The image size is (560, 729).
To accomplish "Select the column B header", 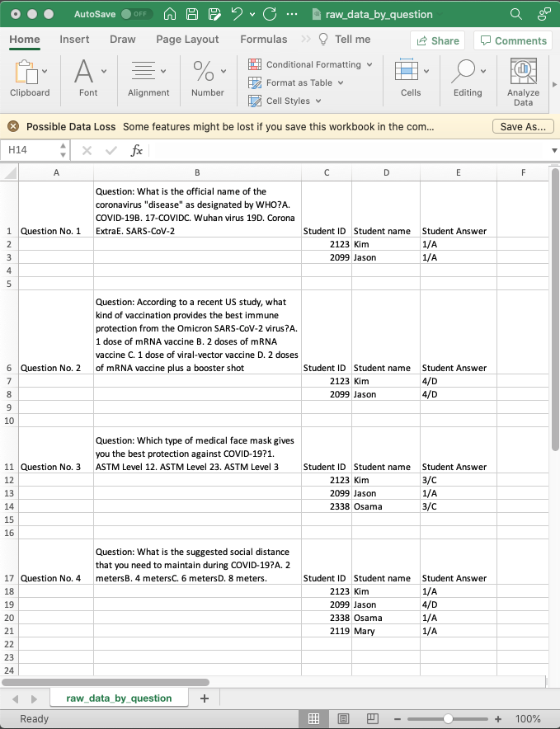I will pos(197,172).
